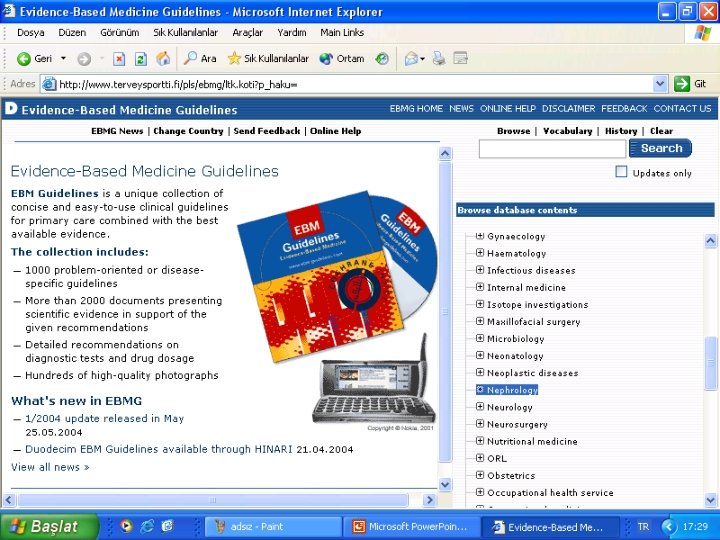
Task: Click the Geri back arrow icon
Action: pyautogui.click(x=23, y=59)
